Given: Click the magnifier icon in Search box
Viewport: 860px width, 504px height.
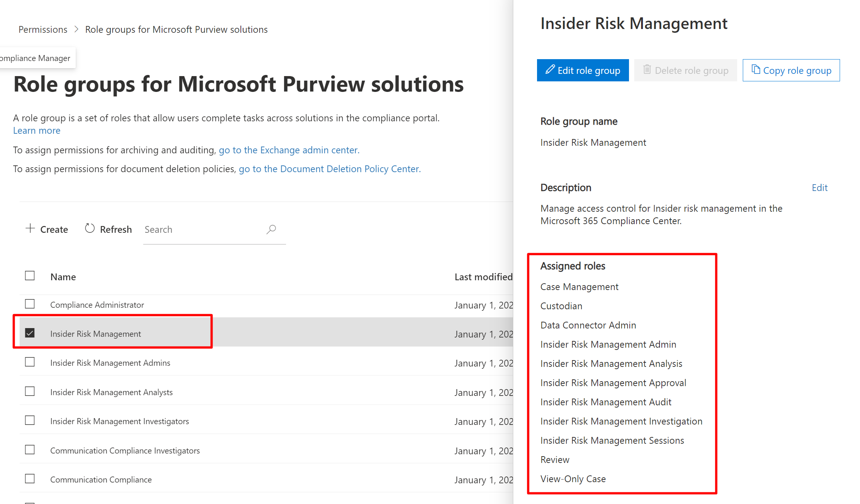Looking at the screenshot, I should click(271, 229).
